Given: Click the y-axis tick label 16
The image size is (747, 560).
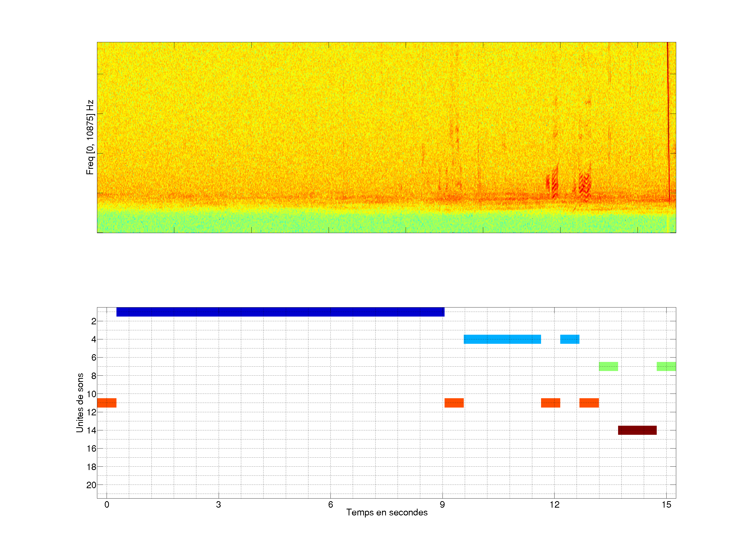Looking at the screenshot, I should 91,449.
